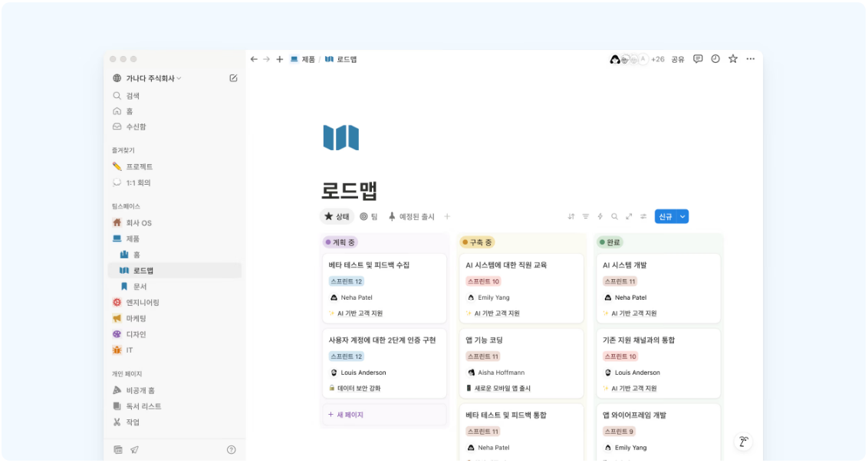Click the more options ellipsis menu
This screenshot has height=463, width=868.
coord(750,58)
